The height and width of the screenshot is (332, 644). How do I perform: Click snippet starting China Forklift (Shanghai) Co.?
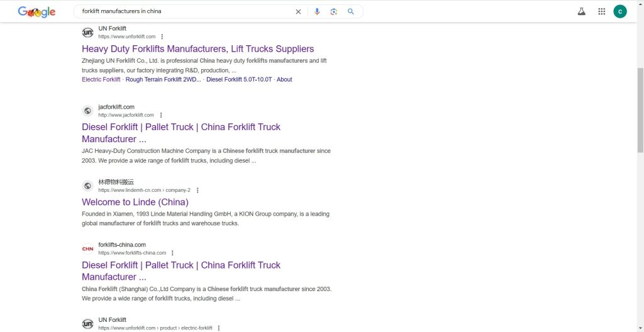pyautogui.click(x=206, y=294)
